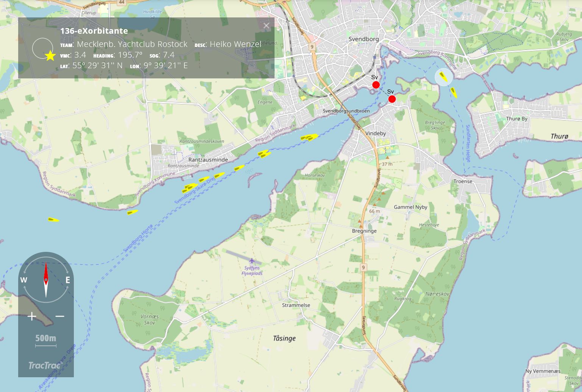Select the yellow boat below the highlighted boat

[x=454, y=92]
